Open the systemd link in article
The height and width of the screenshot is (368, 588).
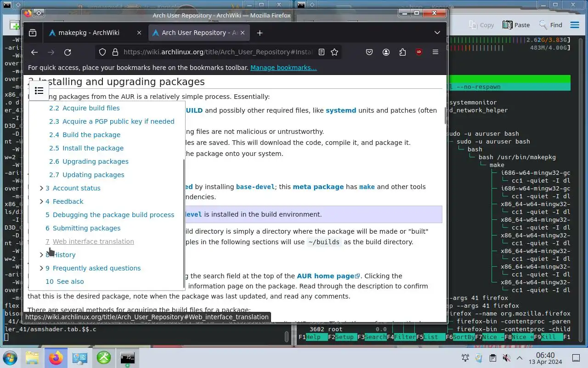(x=341, y=110)
